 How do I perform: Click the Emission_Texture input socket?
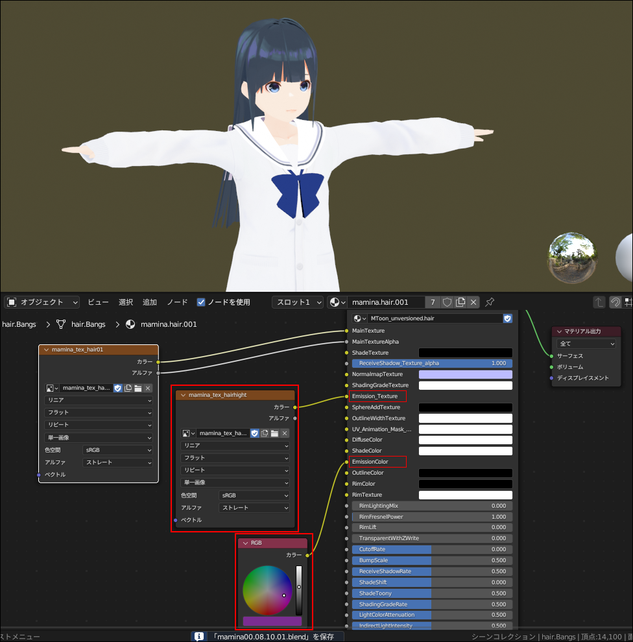click(x=347, y=396)
